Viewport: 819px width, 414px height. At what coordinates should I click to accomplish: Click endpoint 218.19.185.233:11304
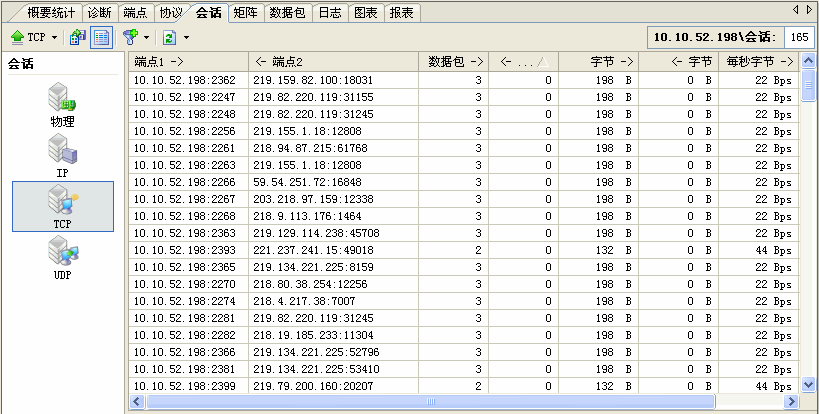[314, 335]
